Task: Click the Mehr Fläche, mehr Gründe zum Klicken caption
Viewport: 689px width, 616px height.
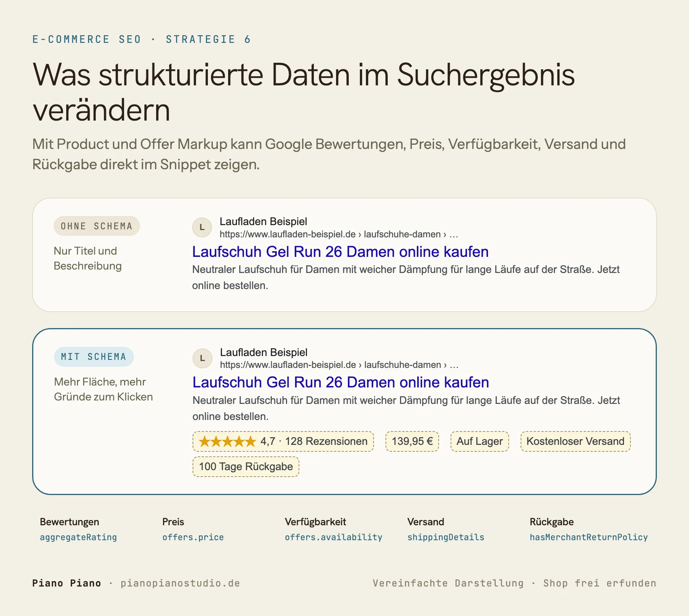Action: pyautogui.click(x=103, y=389)
